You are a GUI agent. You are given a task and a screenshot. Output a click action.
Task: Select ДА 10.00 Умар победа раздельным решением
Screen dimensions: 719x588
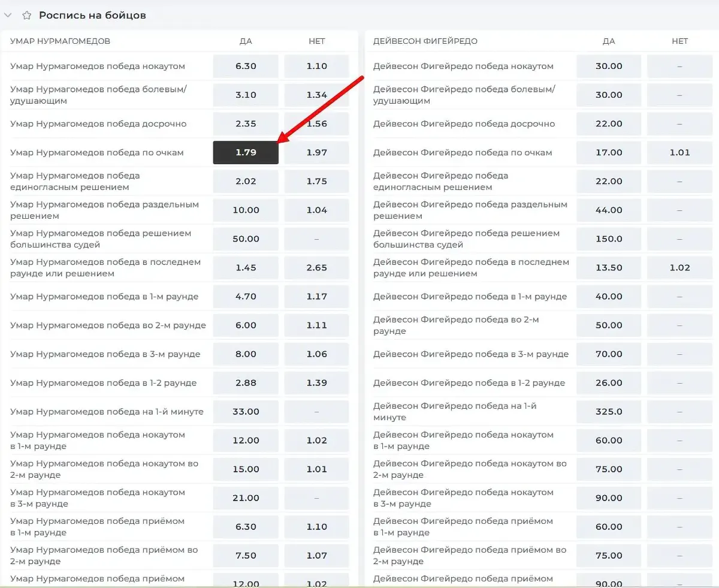click(246, 210)
